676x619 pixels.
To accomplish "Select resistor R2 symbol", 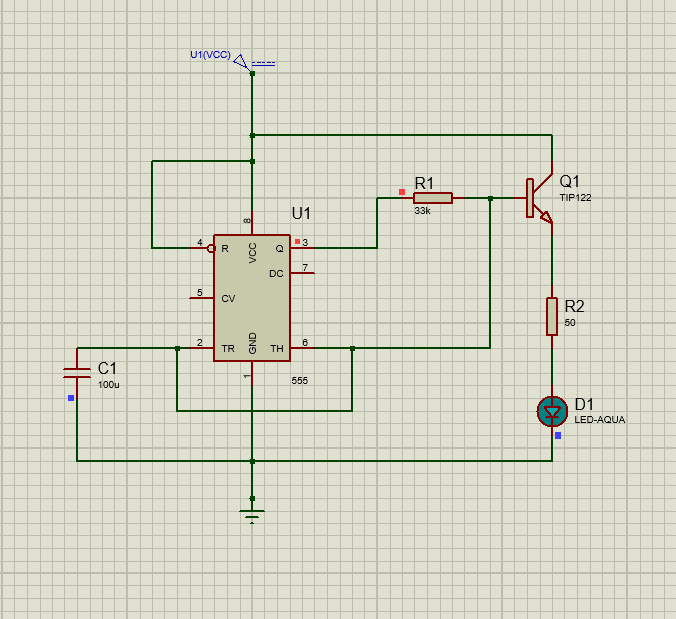I will pos(552,316).
